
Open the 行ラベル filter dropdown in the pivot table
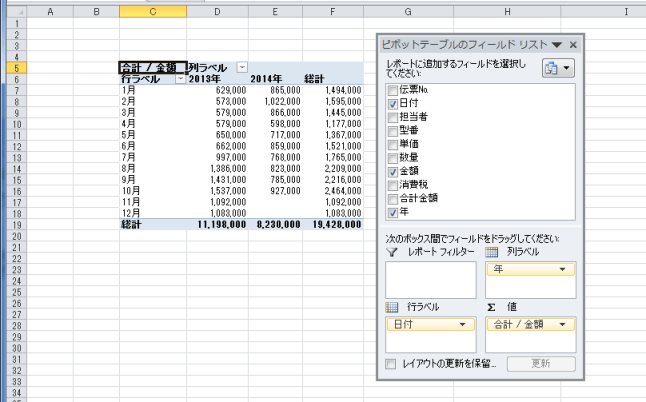point(179,78)
